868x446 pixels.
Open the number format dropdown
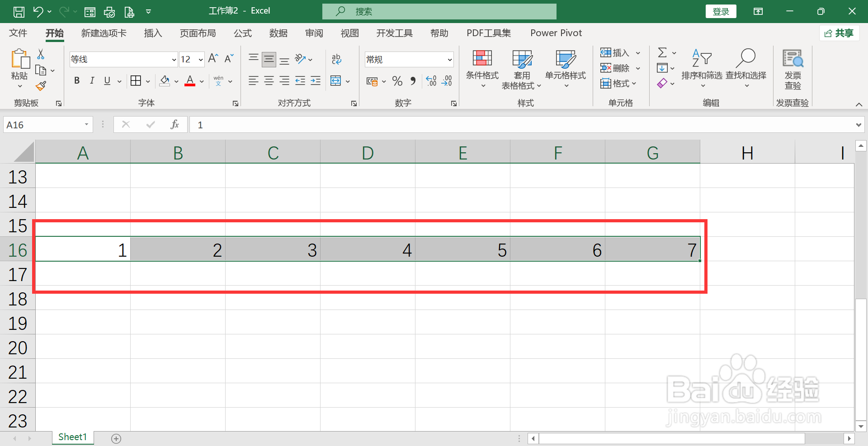pyautogui.click(x=450, y=60)
